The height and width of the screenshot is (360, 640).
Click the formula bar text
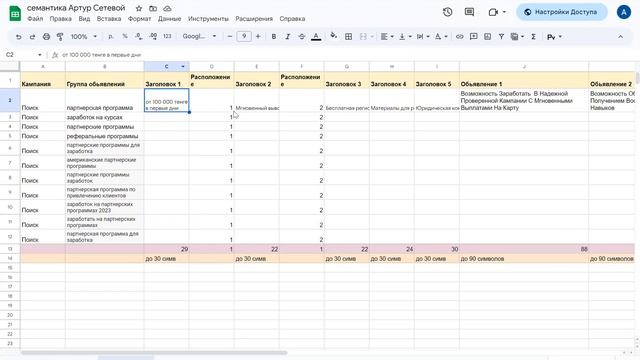102,55
